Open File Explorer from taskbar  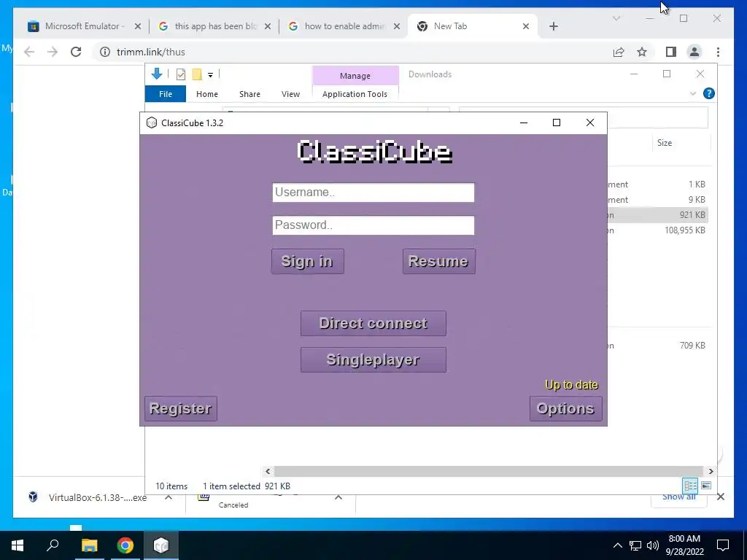tap(89, 545)
